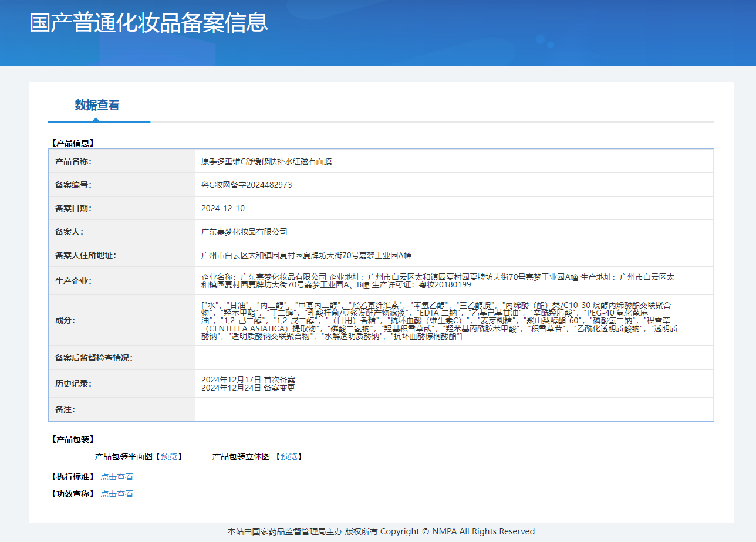Click the 备案人住所地址 address value

[306, 255]
